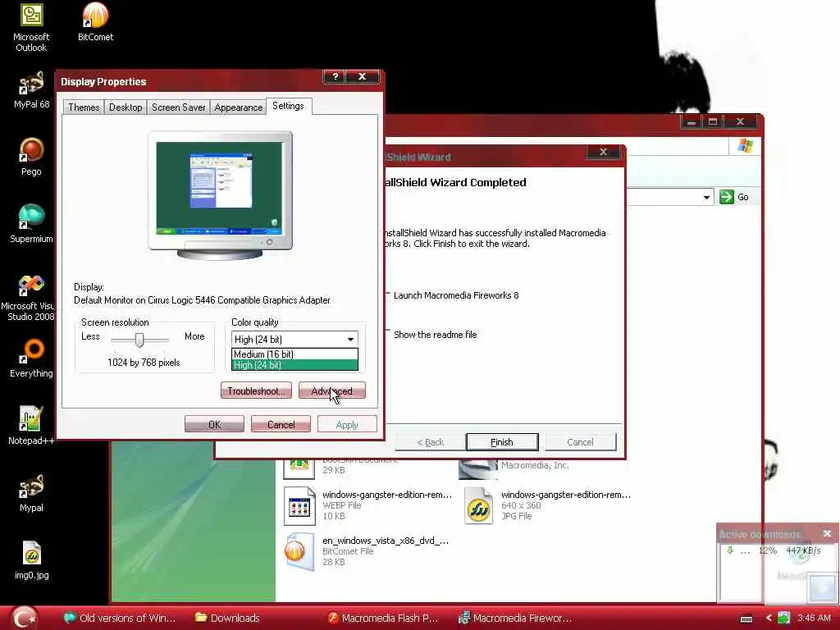Click Finish in InstallShield Wizard
The width and height of the screenshot is (840, 630).
tap(502, 442)
